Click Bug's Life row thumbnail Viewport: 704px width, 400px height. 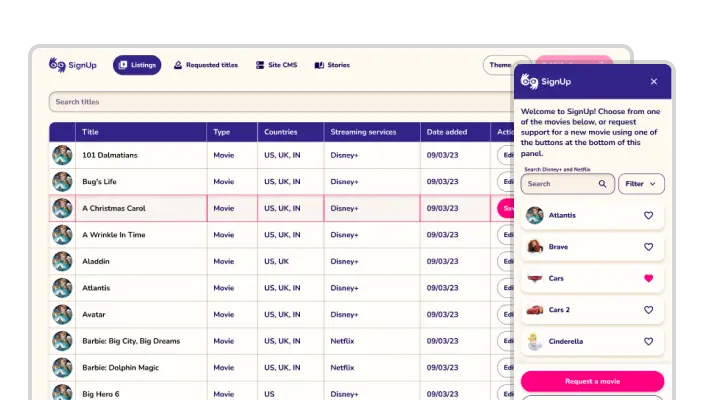pos(62,182)
